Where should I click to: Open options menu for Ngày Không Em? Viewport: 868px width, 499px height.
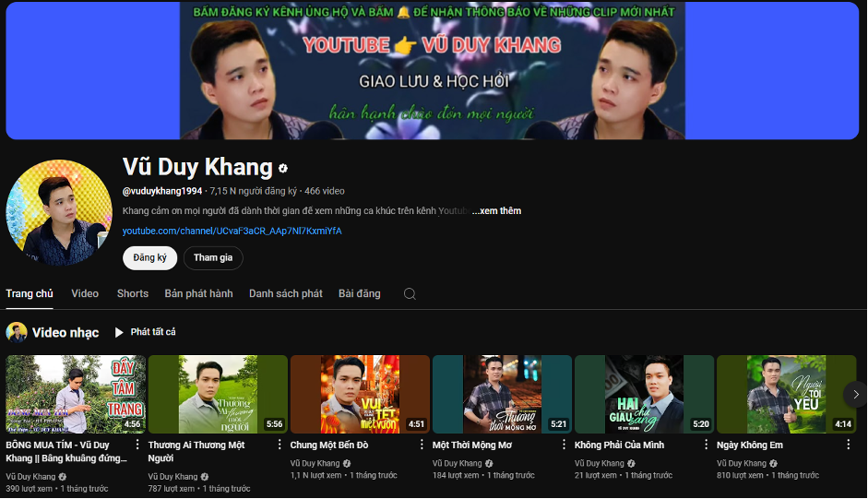849,445
